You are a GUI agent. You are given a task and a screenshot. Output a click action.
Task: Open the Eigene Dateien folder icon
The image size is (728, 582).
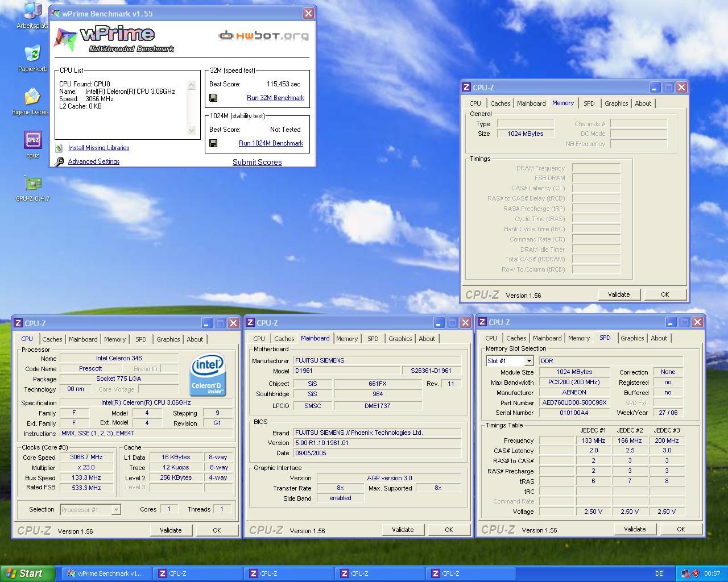point(32,102)
